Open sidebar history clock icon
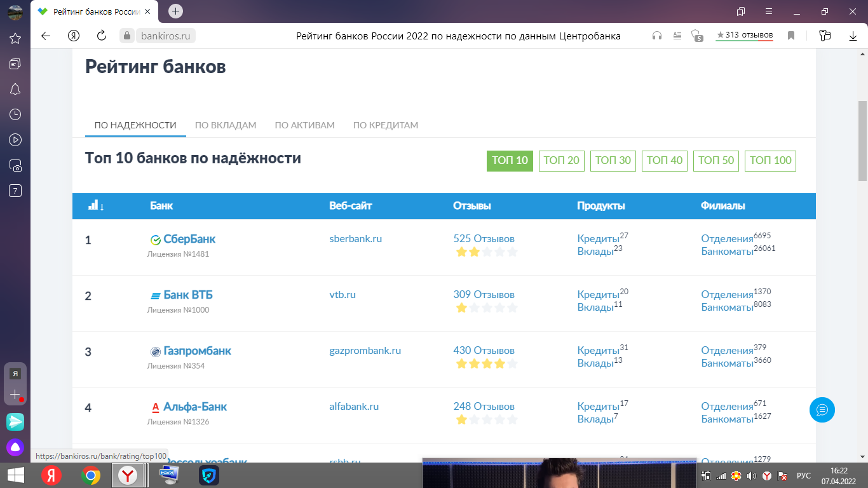Viewport: 868px width, 488px height. pyautogui.click(x=15, y=114)
